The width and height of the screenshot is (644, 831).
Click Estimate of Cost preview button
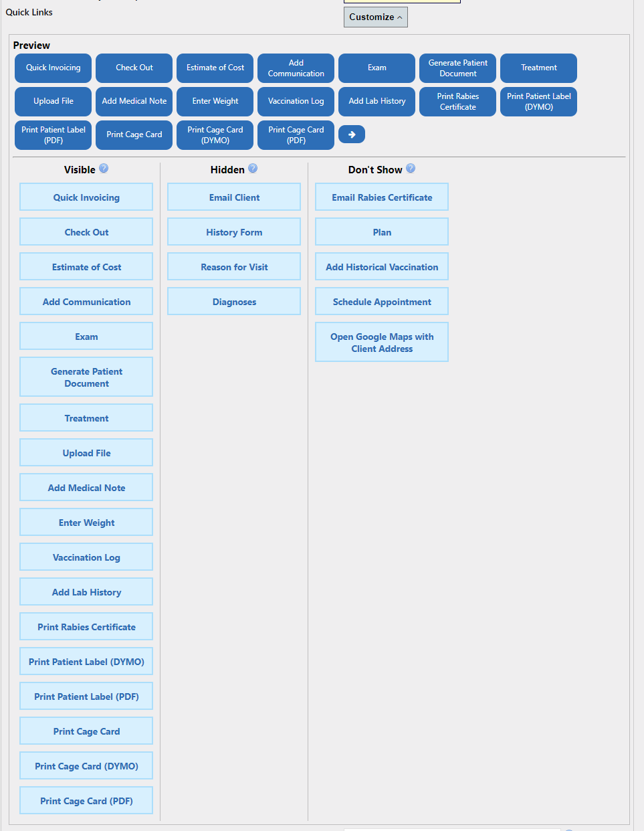click(215, 68)
